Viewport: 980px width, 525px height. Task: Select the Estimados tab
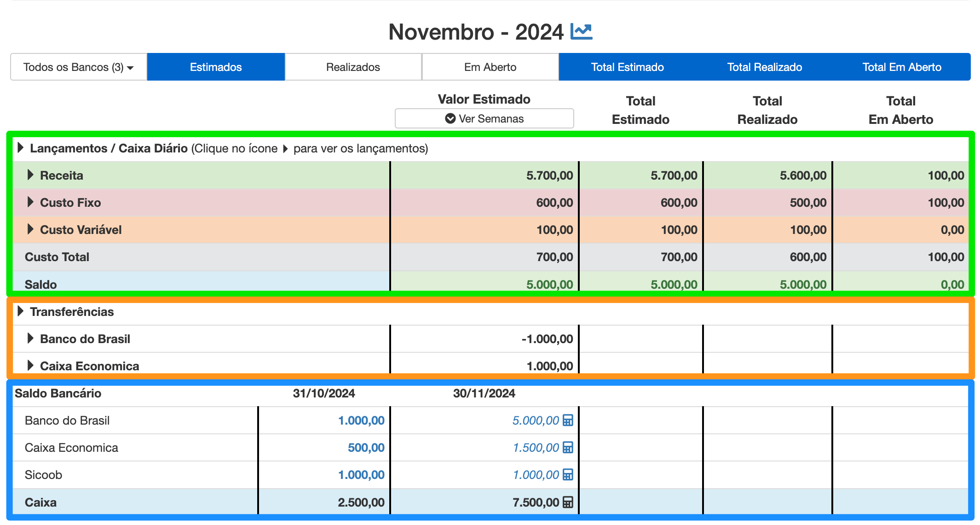(216, 67)
